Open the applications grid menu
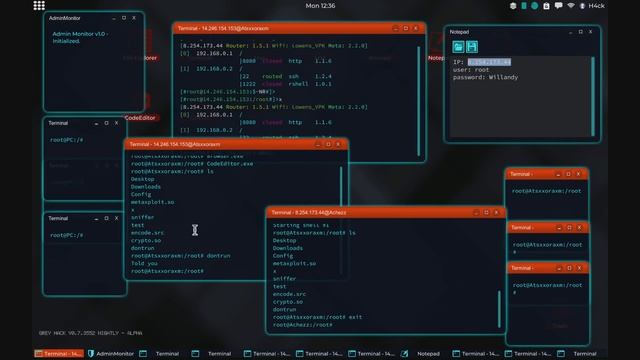 [39, 6]
